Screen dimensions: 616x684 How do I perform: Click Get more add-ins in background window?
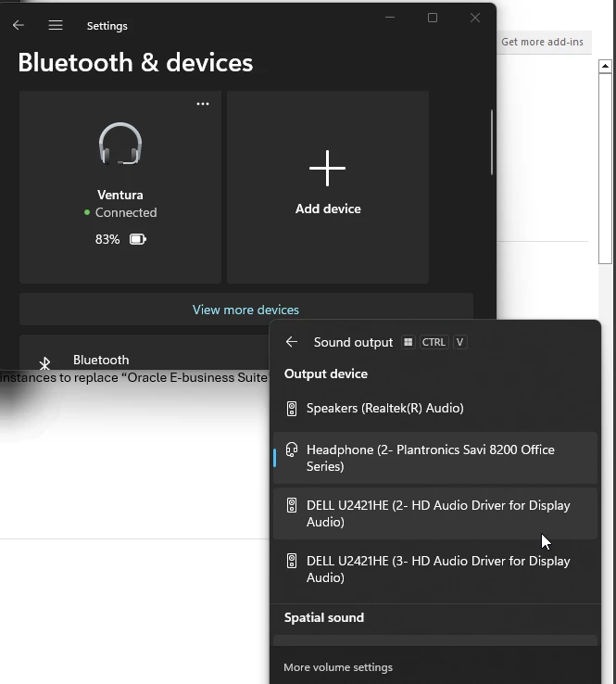click(x=542, y=42)
